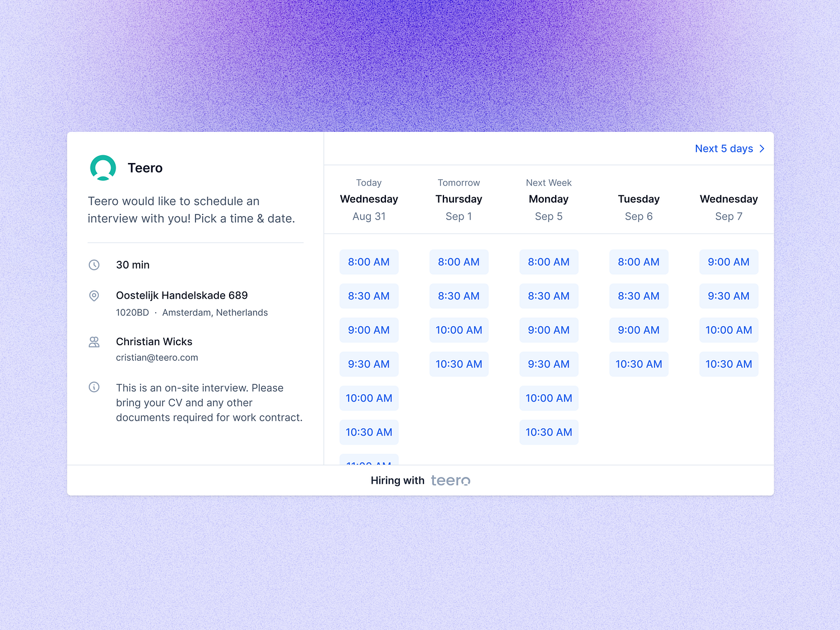
Task: Select 10:00 AM slot under Monday Sep 5
Action: click(x=548, y=398)
